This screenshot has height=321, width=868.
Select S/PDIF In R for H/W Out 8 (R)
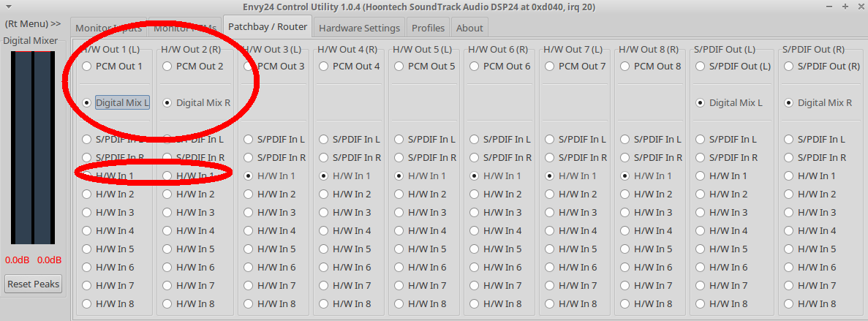pos(624,157)
